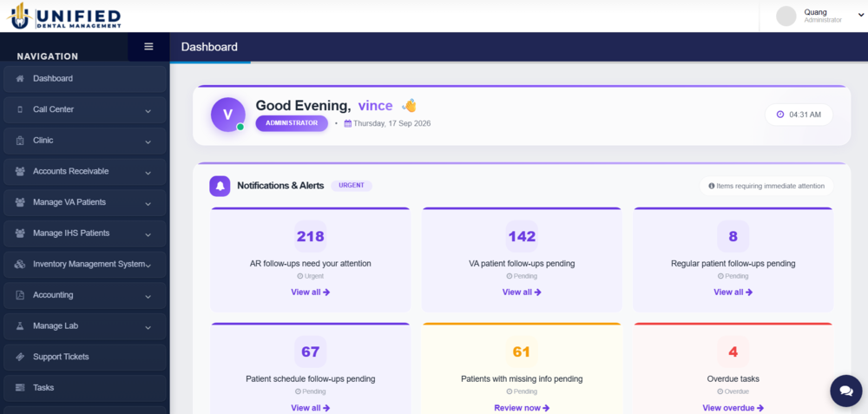
Task: Click the purple V user avatar
Action: pyautogui.click(x=227, y=115)
